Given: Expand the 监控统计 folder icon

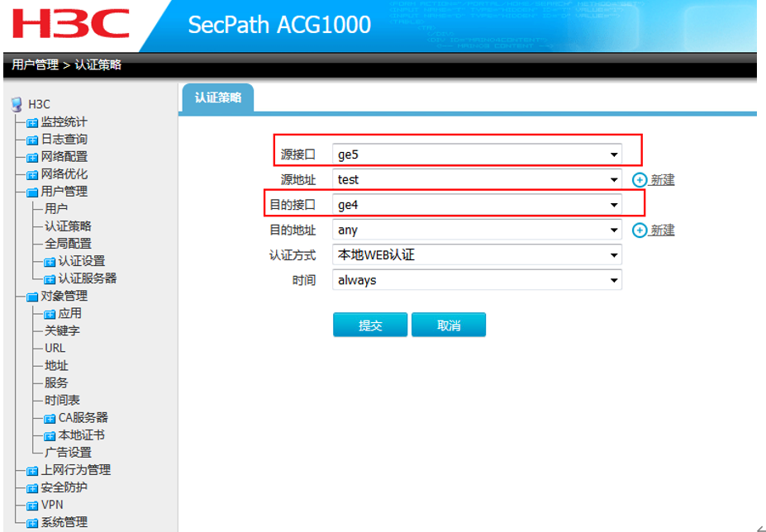Looking at the screenshot, I should 32,122.
